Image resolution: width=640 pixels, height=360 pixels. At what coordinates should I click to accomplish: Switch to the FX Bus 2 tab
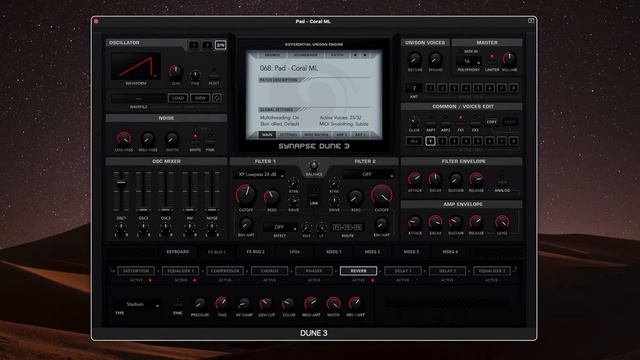(256, 252)
